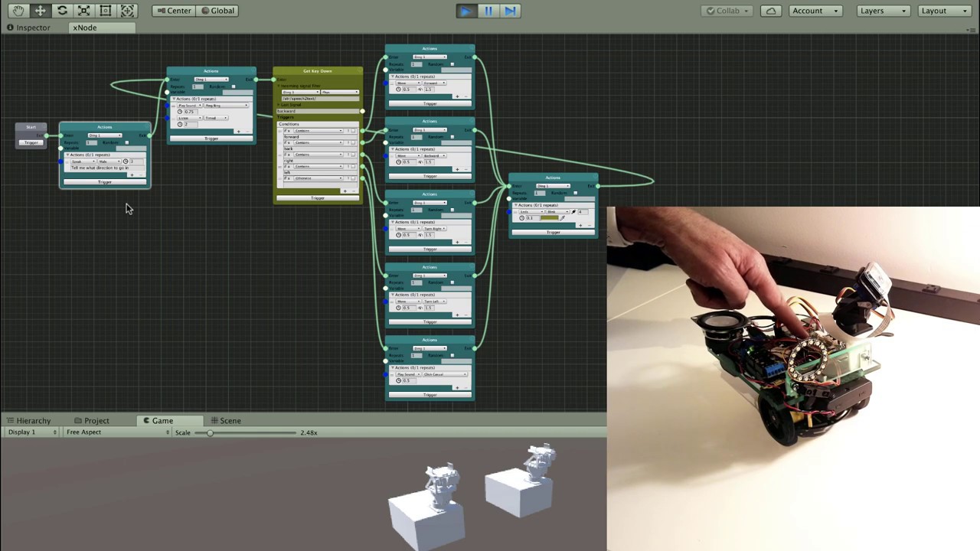Image resolution: width=980 pixels, height=551 pixels.
Task: Open the Blink mode dropdown
Action: coord(558,212)
